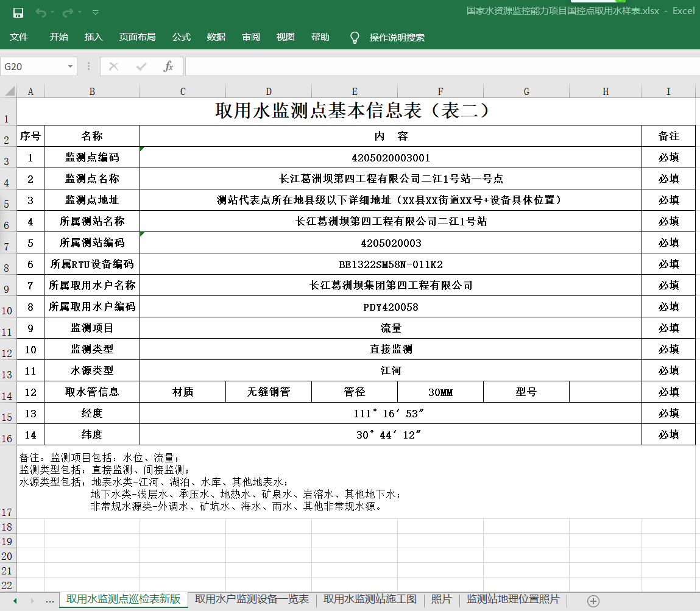Click the formula bar Enter checkmark icon

click(141, 66)
